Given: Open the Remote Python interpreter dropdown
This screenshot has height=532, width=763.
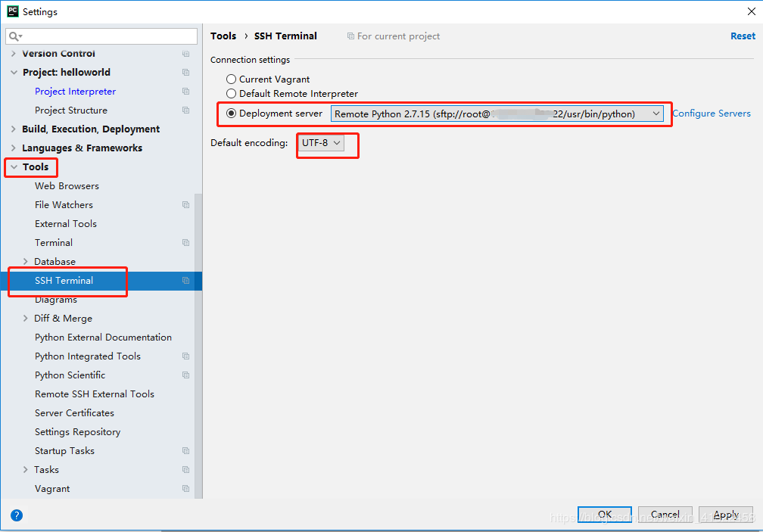Looking at the screenshot, I should [x=656, y=114].
